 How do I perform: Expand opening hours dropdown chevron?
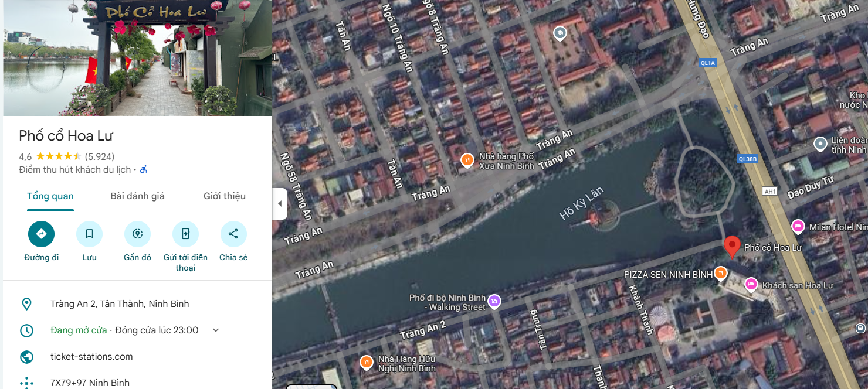tap(216, 330)
